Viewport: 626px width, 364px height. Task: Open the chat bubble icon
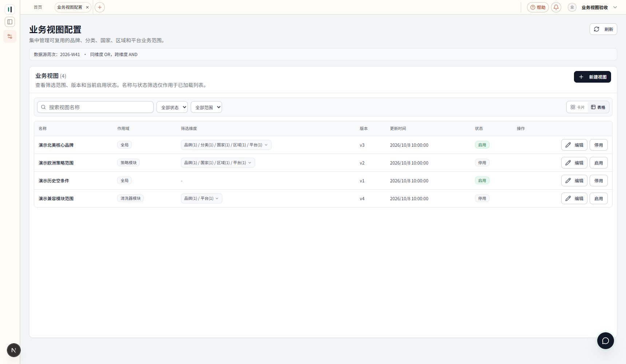(x=605, y=341)
